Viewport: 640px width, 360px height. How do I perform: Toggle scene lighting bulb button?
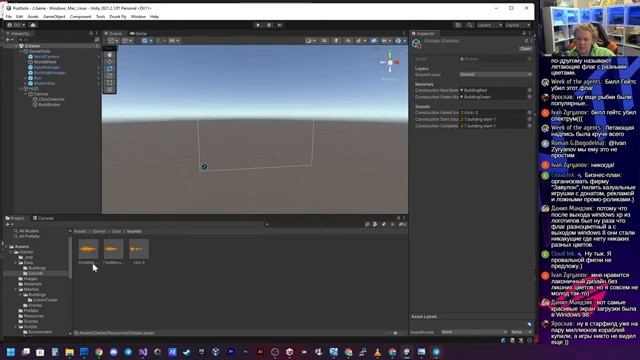click(336, 41)
